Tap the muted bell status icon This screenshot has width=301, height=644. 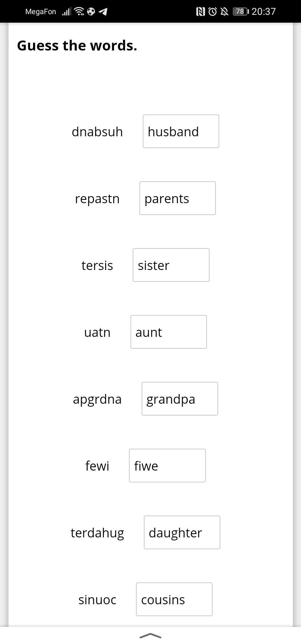coord(224,12)
